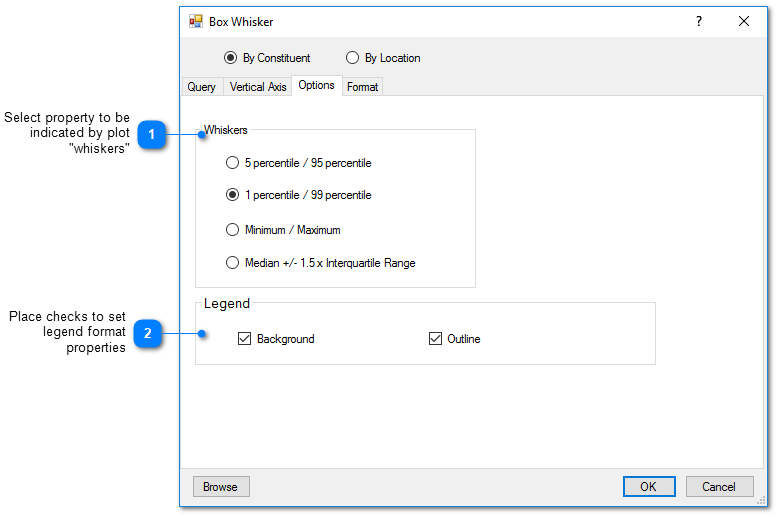Click the Cancel button
Image resolution: width=778 pixels, height=517 pixels.
[x=719, y=487]
